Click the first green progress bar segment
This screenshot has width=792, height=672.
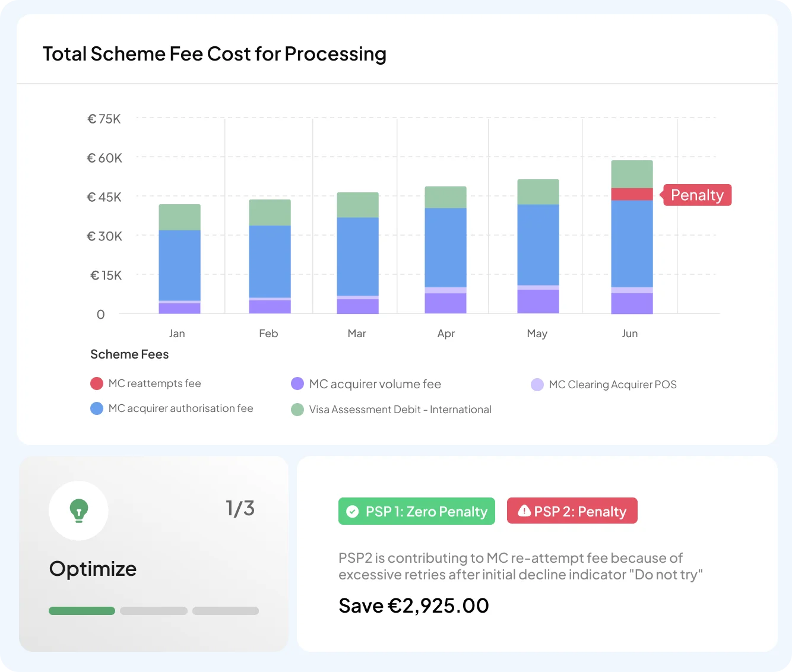click(x=82, y=611)
